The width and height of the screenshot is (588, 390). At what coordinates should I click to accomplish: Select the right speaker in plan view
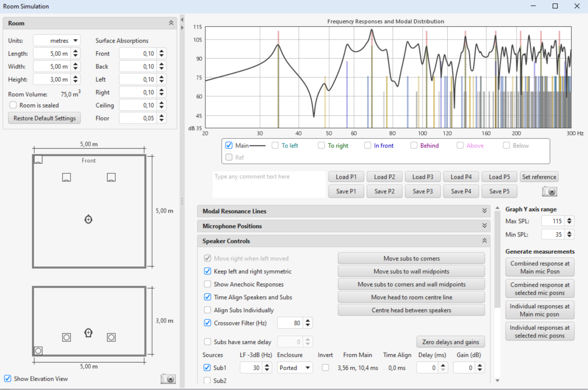[111, 177]
